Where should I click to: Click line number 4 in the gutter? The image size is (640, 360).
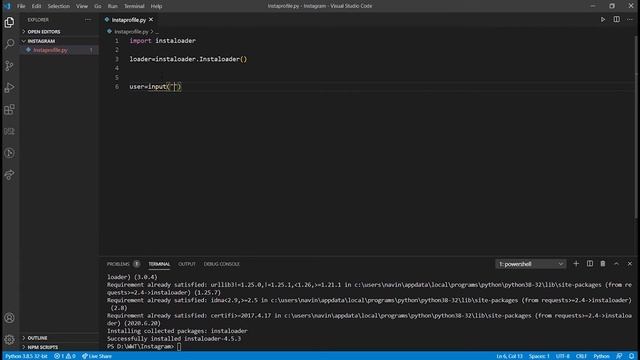pyautogui.click(x=117, y=68)
